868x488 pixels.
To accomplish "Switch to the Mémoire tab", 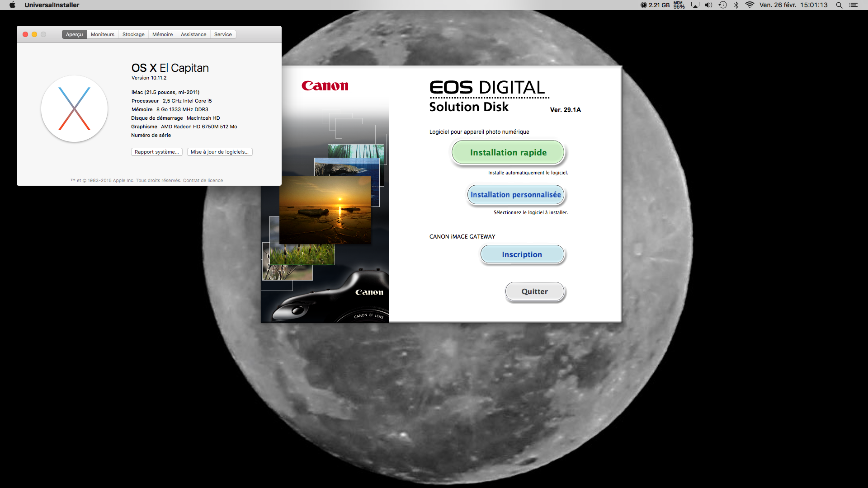I will point(162,34).
